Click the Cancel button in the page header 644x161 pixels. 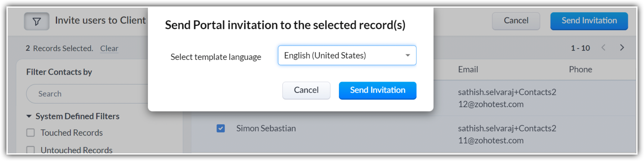pyautogui.click(x=516, y=21)
